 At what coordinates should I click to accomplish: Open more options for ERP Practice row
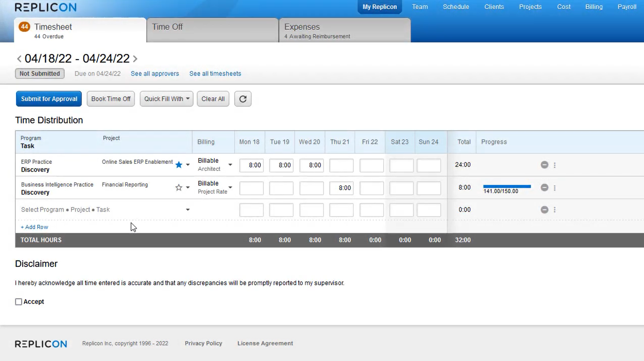[x=555, y=165]
